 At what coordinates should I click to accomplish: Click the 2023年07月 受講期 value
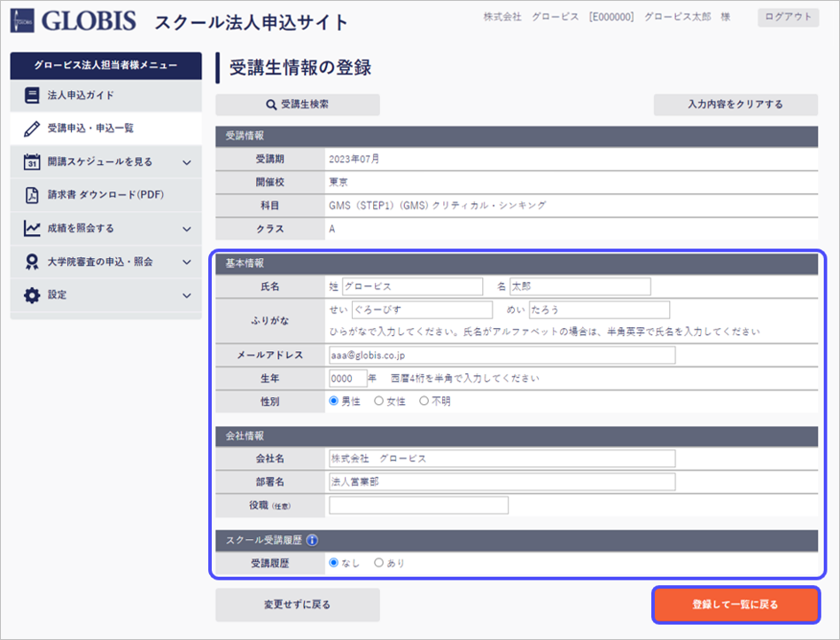[354, 160]
